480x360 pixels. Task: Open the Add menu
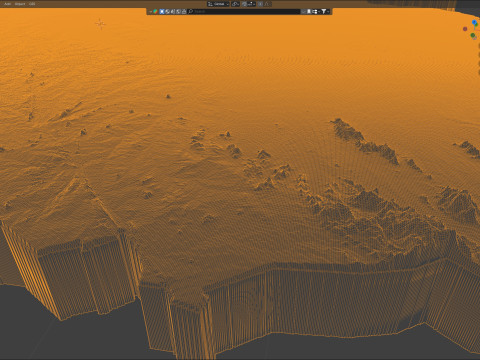click(7, 4)
